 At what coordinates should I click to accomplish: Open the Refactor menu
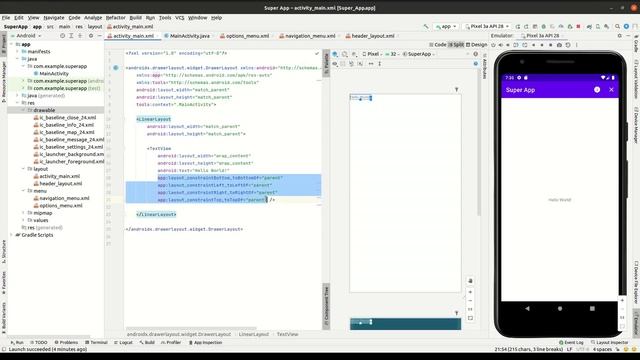click(116, 18)
